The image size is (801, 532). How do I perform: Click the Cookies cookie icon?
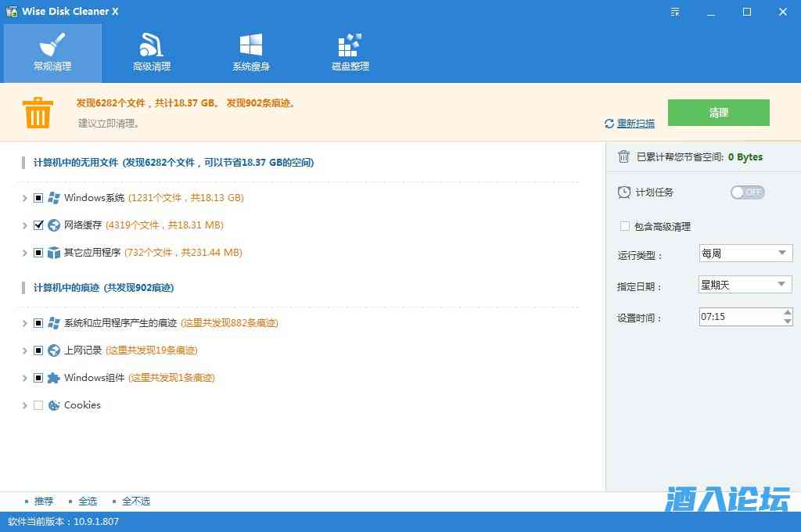[54, 405]
